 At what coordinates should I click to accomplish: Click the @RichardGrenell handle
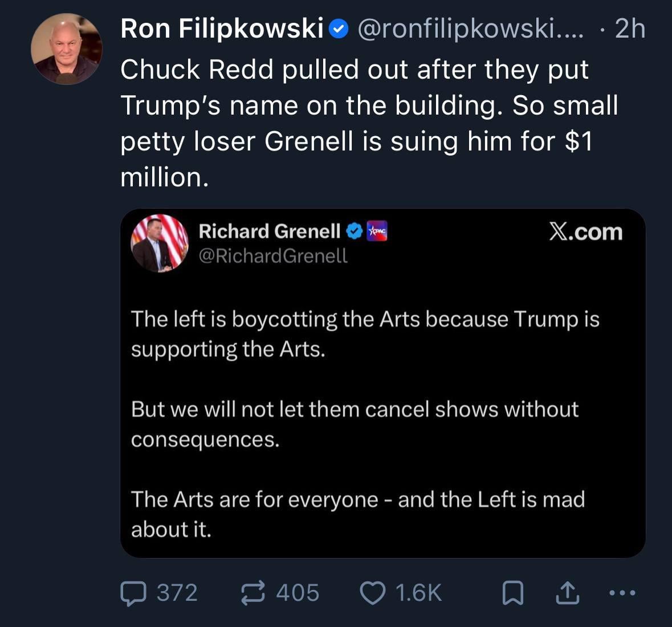273,256
